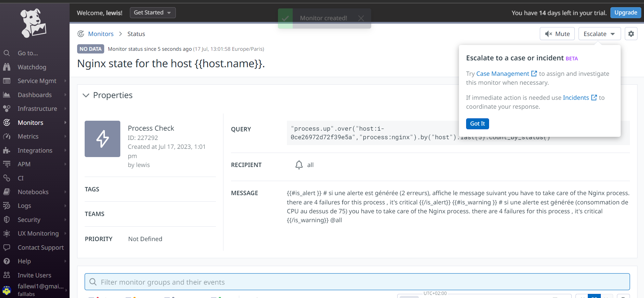Click the 'Welcome, lewis!' greeting text
The height and width of the screenshot is (298, 644).
99,13
